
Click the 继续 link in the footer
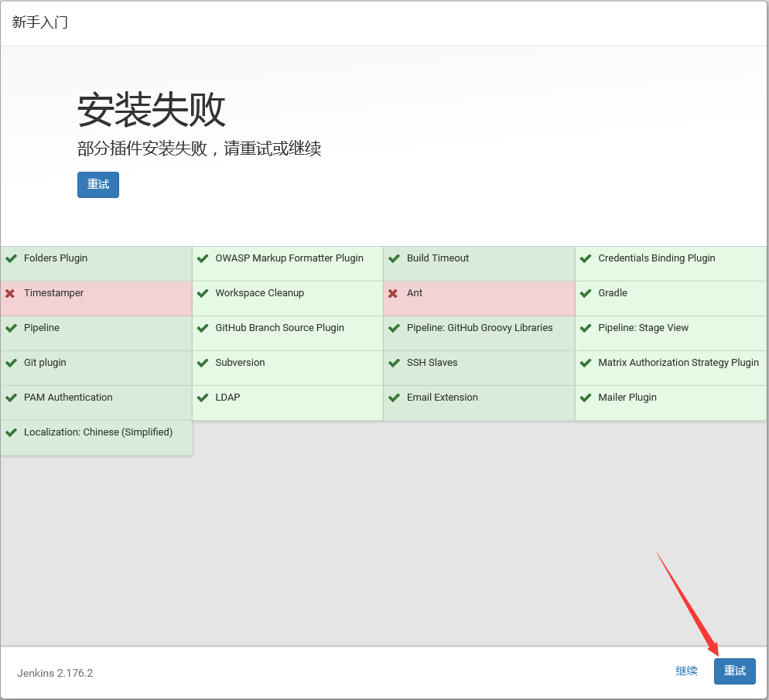point(686,671)
